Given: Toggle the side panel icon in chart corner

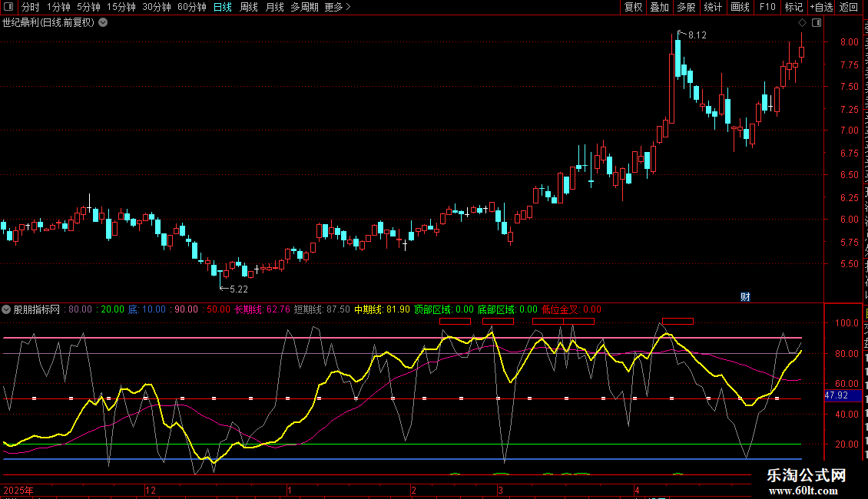Looking at the screenshot, I should (x=817, y=23).
